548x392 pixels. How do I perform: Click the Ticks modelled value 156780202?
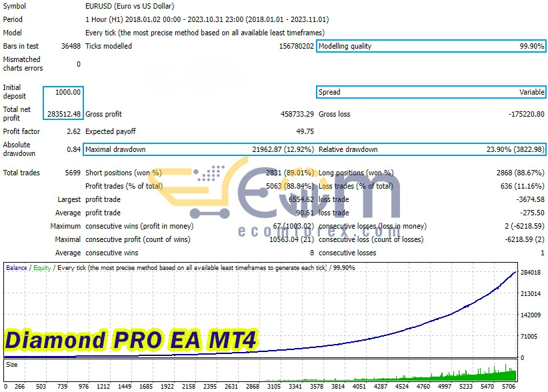tap(297, 46)
